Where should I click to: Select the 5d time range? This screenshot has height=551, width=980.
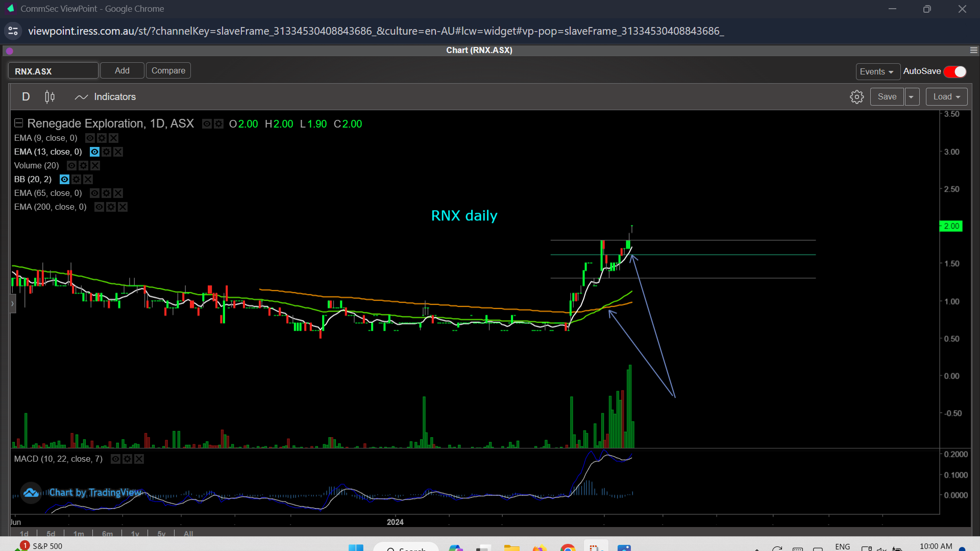pyautogui.click(x=51, y=534)
